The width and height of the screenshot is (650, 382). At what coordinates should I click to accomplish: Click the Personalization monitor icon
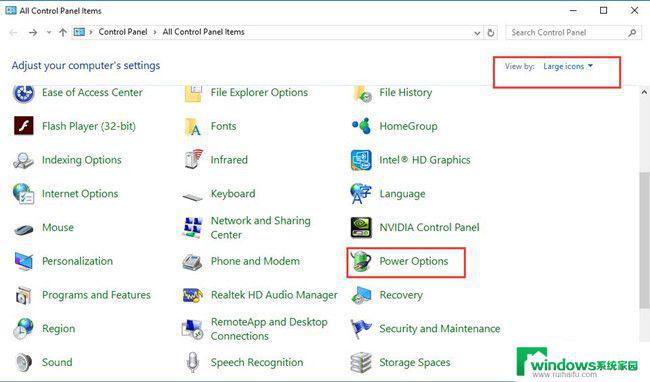point(24,261)
